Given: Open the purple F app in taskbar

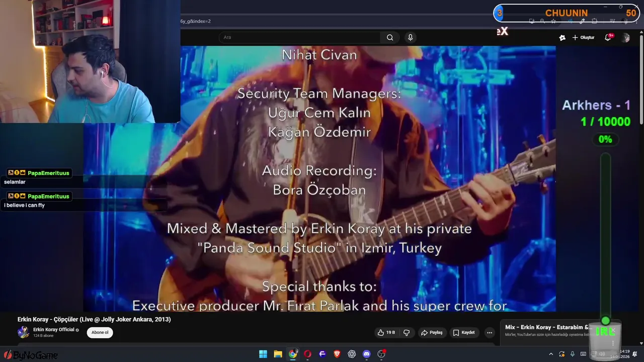Looking at the screenshot, I should (x=323, y=354).
